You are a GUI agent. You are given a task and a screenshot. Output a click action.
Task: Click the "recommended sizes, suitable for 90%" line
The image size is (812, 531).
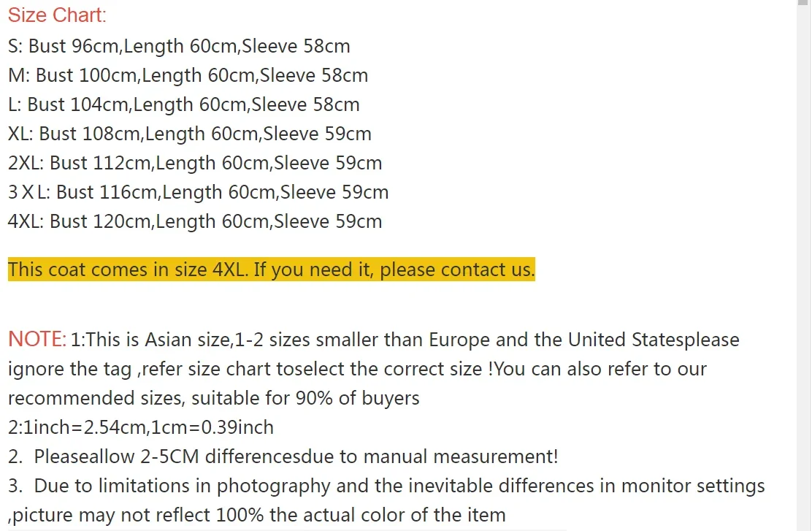(x=213, y=398)
